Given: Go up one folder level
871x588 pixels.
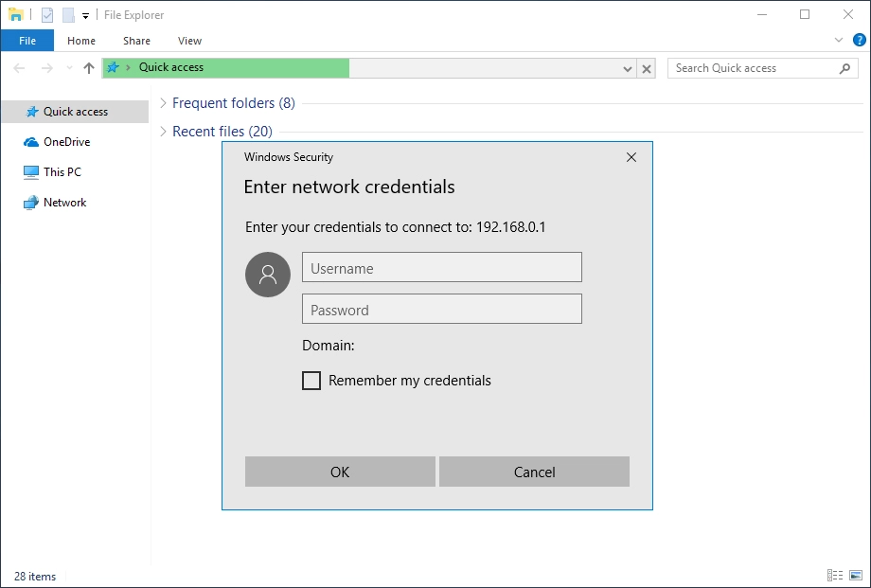Looking at the screenshot, I should tap(89, 68).
